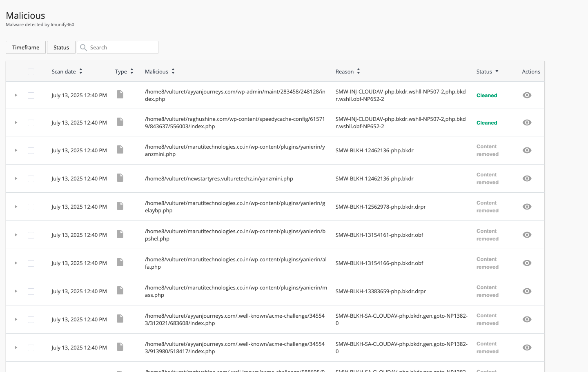This screenshot has width=588, height=372.
Task: Click the eye icon for yanzmini.php in newstartyres row
Action: point(527,178)
